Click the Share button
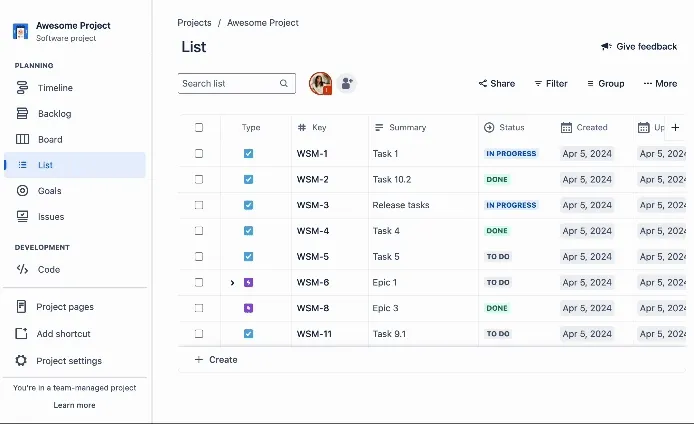 click(497, 83)
